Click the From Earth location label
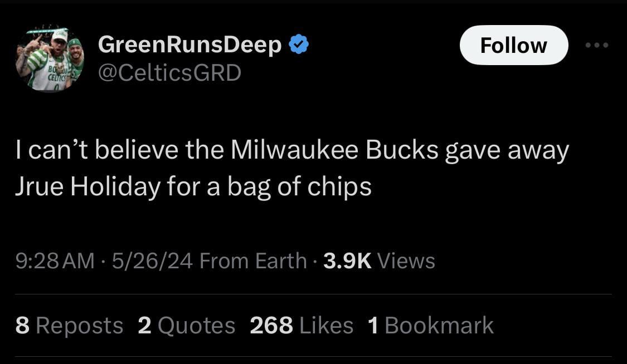 pyautogui.click(x=252, y=260)
